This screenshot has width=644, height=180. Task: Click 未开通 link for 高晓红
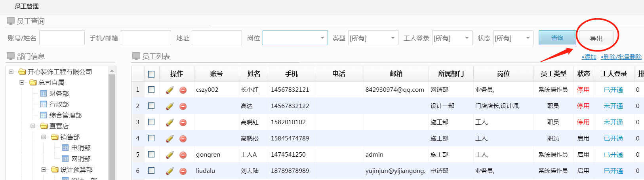click(613, 122)
